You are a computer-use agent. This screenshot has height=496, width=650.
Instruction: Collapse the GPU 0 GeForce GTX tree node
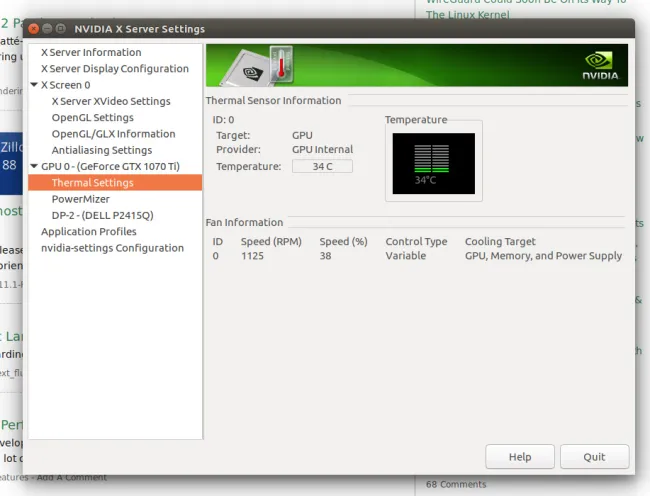[x=34, y=167]
